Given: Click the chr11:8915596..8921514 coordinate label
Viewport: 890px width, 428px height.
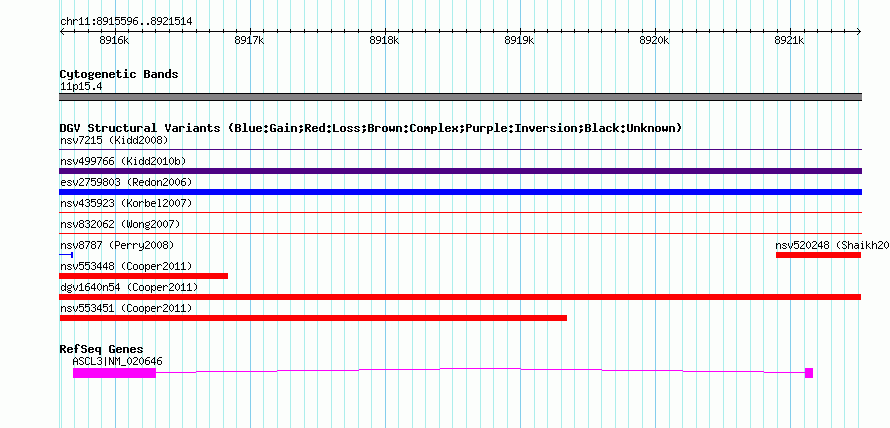Looking at the screenshot, I should (x=126, y=22).
